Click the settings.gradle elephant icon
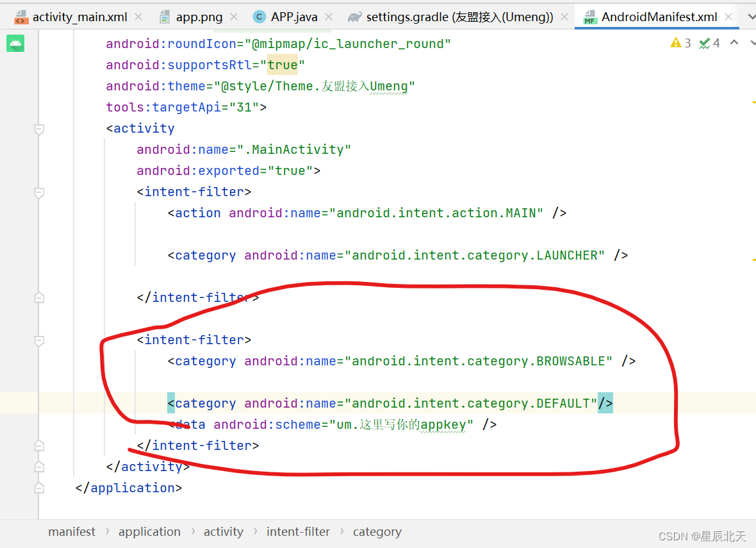Image resolution: width=756 pixels, height=548 pixels. (x=355, y=17)
